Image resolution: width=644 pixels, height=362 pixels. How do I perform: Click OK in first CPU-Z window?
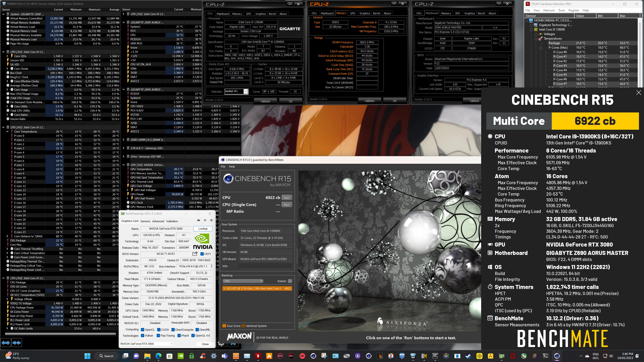click(290, 101)
